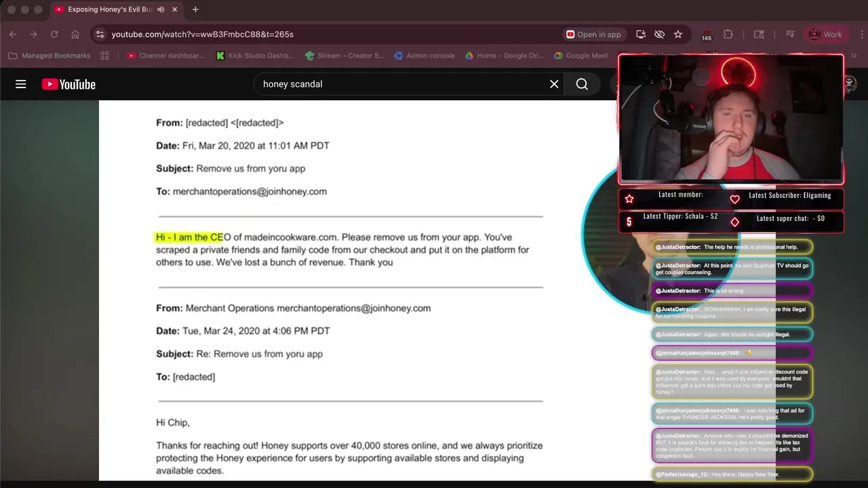Click the Latest super chat diamond icon

734,222
